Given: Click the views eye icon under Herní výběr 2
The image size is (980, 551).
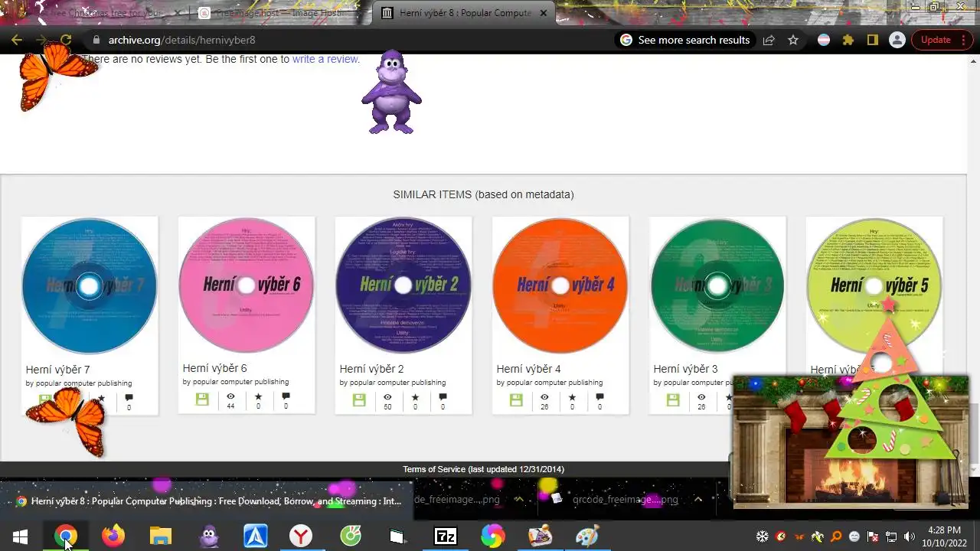Looking at the screenshot, I should (x=387, y=397).
